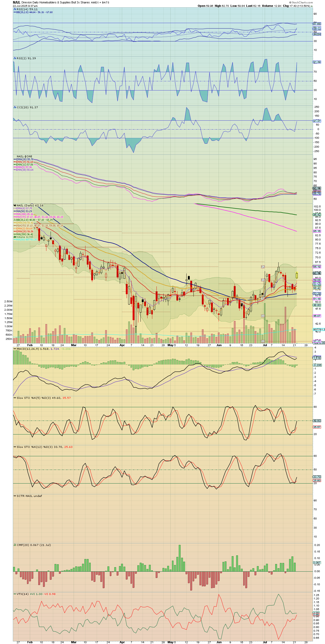
Task: Click the EMA(20) 56.56 legend entry
Action: click(x=24, y=231)
